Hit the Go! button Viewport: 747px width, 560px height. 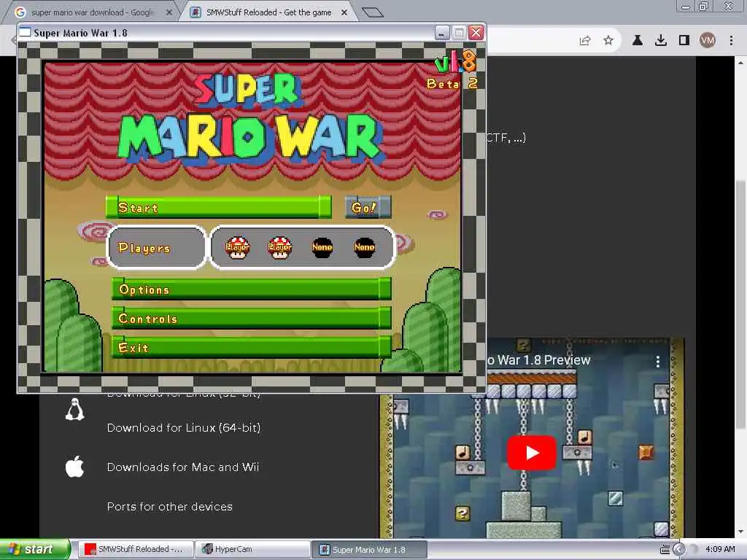(368, 207)
